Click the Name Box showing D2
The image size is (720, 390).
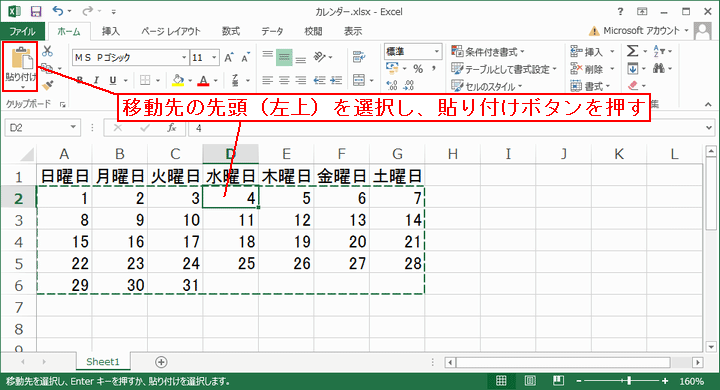(42, 128)
